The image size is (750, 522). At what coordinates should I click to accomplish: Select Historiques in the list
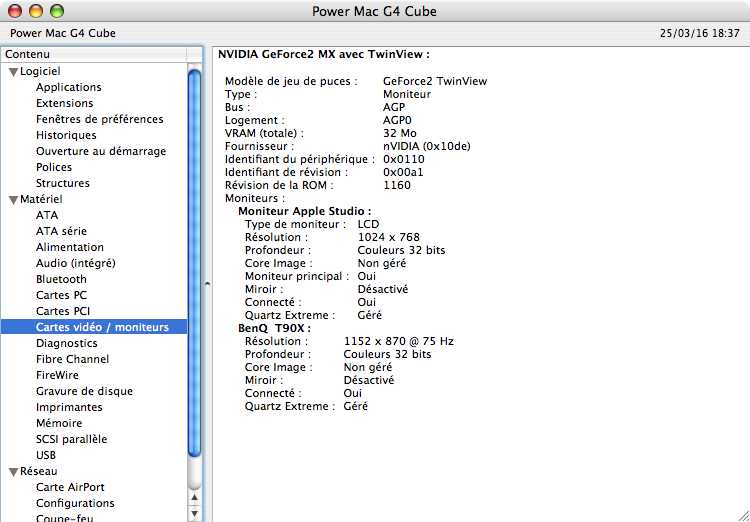pos(66,135)
